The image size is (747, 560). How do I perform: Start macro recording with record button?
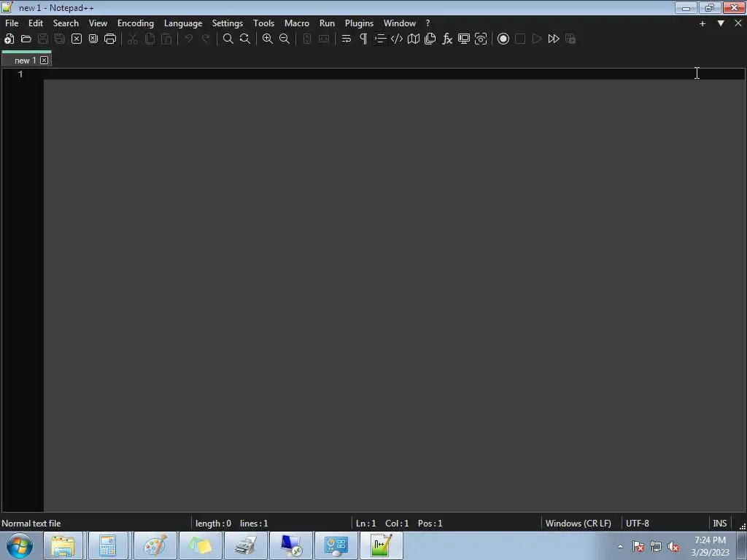[503, 39]
